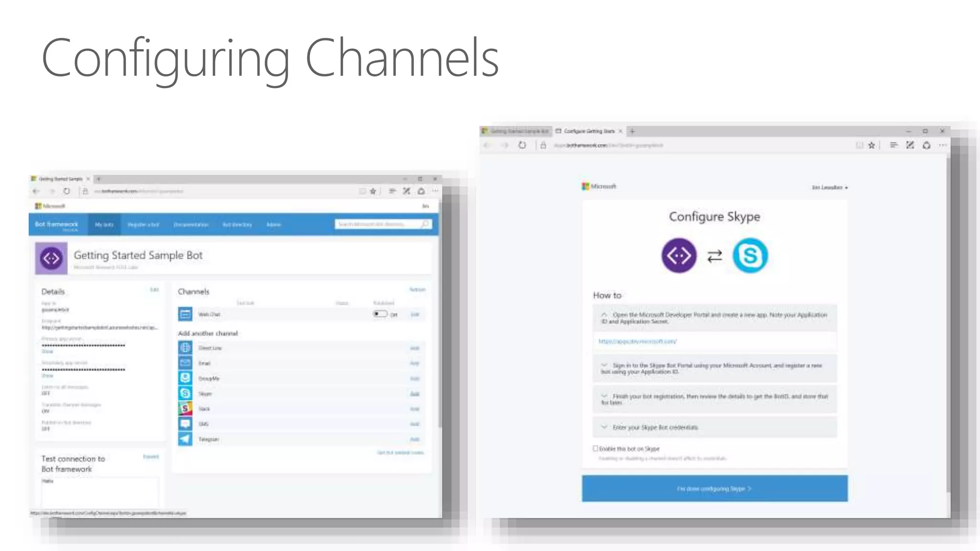Open the Register a bot tab

(x=143, y=224)
